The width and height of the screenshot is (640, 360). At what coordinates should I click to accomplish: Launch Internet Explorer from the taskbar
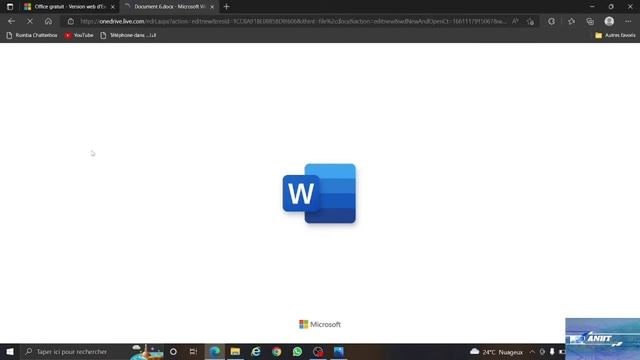coord(256,351)
